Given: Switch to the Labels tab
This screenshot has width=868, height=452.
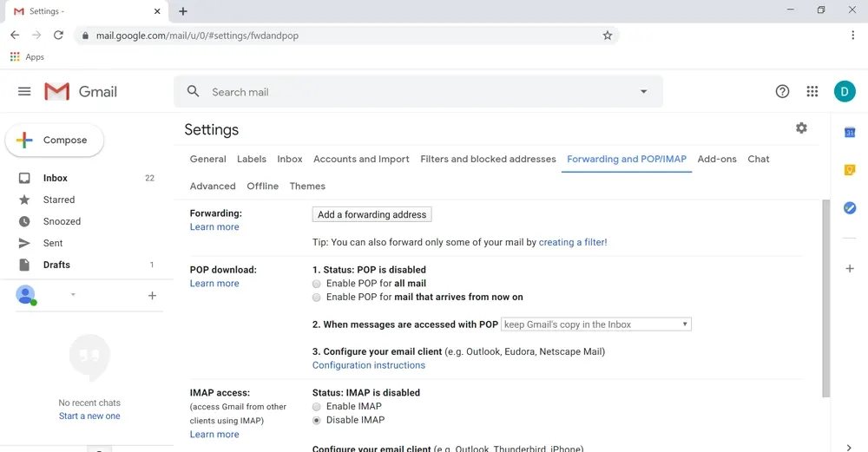Looking at the screenshot, I should pos(252,160).
